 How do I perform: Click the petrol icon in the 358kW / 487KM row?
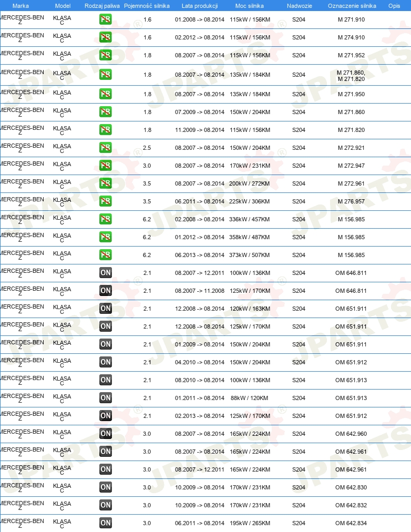(106, 237)
